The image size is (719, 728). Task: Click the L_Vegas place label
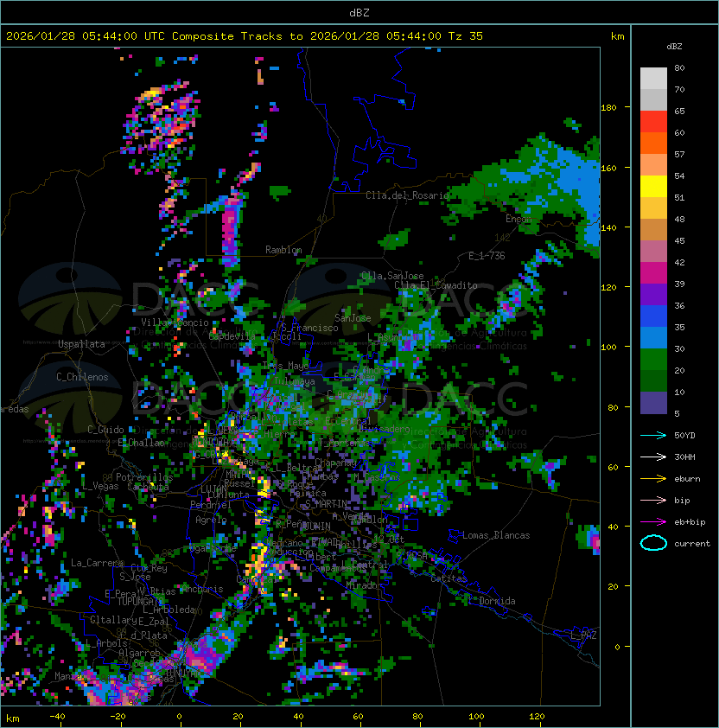[x=100, y=486]
